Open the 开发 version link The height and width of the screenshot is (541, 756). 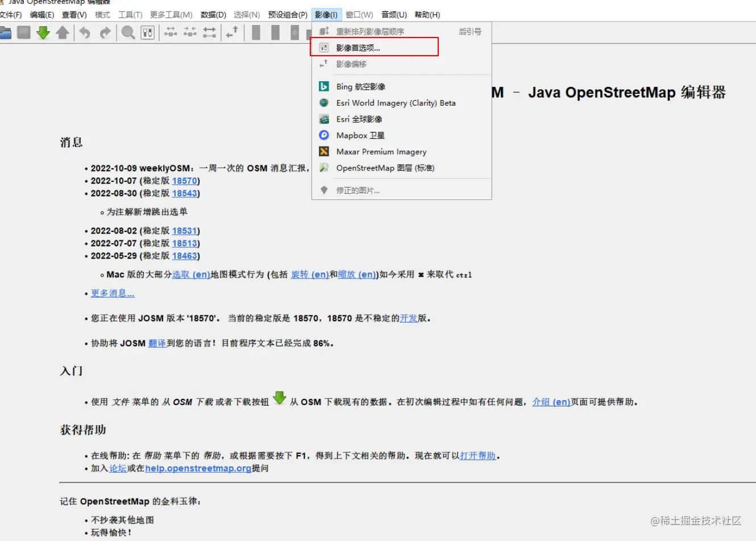(x=409, y=318)
